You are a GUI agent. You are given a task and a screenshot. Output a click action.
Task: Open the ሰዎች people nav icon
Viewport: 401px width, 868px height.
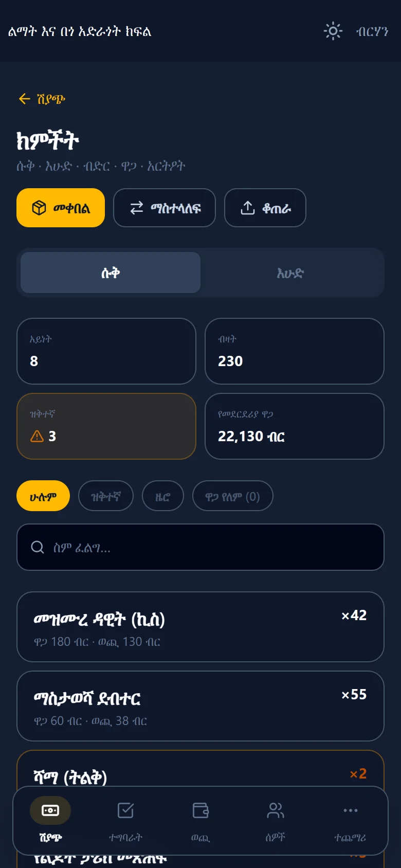(x=276, y=810)
